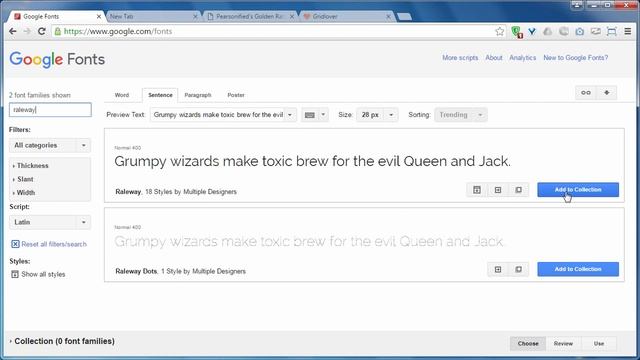
Task: Open the Latin script dropdown
Action: [50, 222]
